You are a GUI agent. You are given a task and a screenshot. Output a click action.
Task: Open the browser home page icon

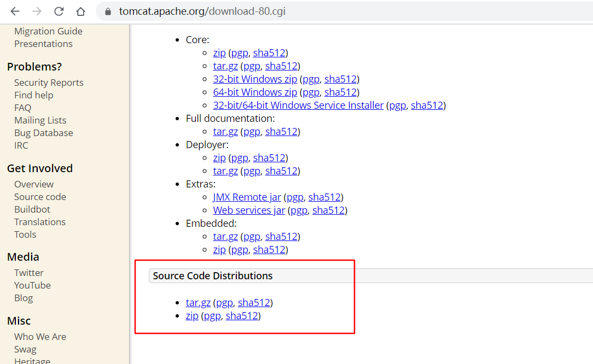(x=80, y=11)
